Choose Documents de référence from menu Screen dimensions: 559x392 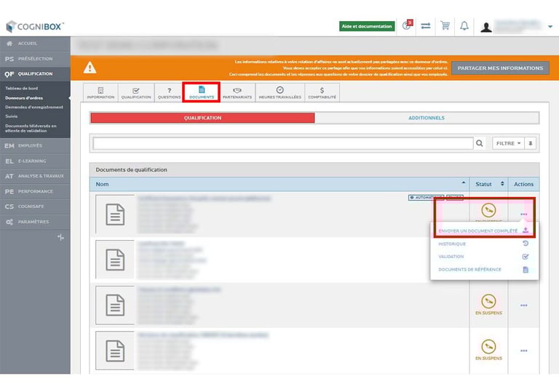pos(484,269)
